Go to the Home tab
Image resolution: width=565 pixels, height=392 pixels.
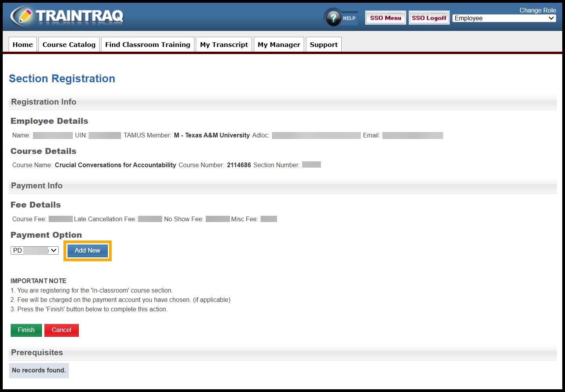coord(22,44)
